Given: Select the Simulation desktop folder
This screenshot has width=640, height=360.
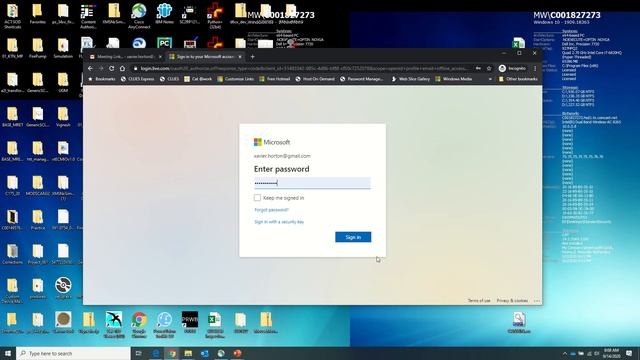Looking at the screenshot, I should (63, 48).
